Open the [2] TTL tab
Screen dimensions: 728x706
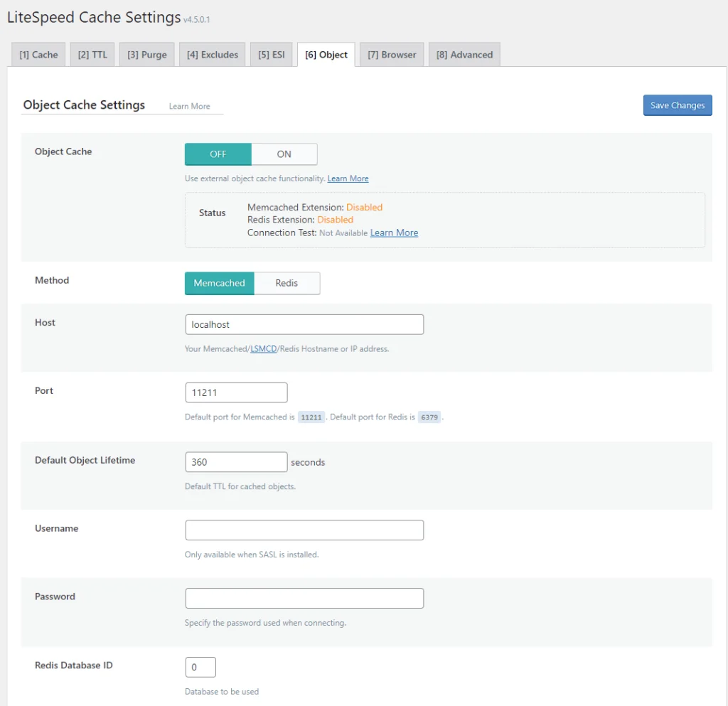(x=92, y=55)
